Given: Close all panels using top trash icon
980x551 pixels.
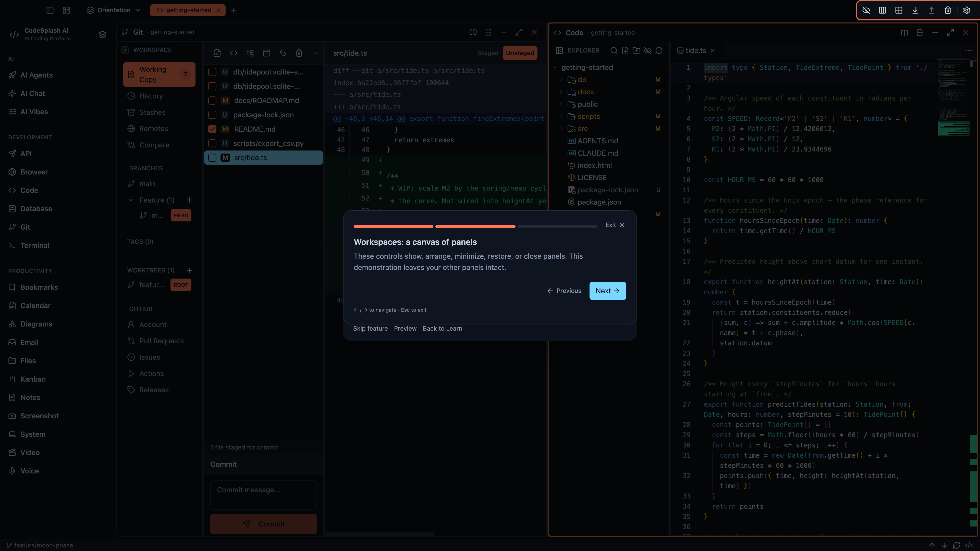Looking at the screenshot, I should point(948,10).
